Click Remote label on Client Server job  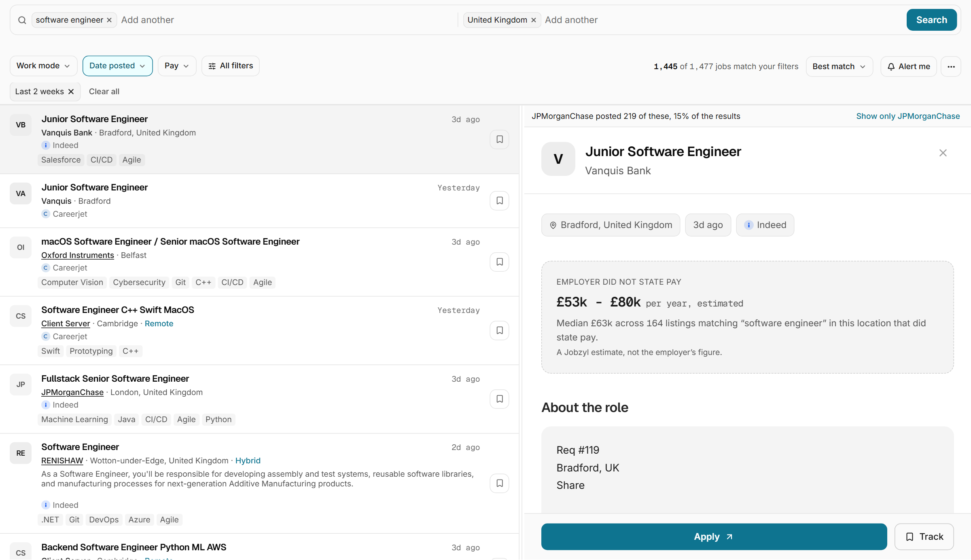159,323
